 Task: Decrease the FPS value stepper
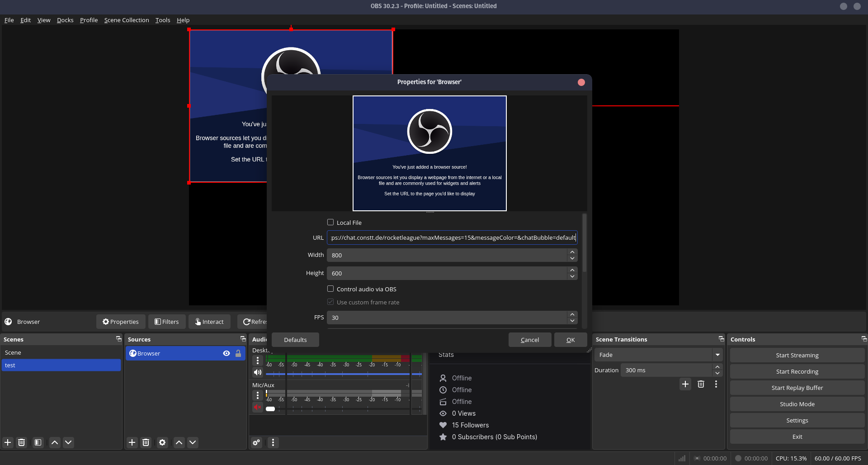tap(572, 321)
